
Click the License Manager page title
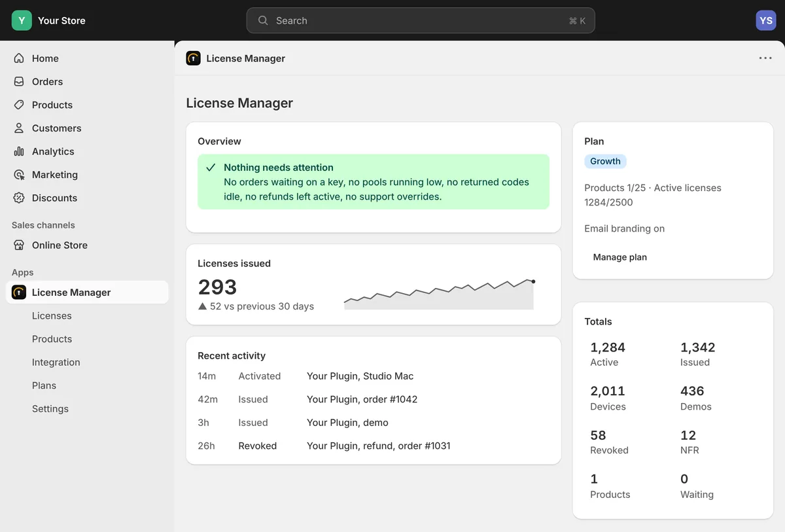pos(239,103)
